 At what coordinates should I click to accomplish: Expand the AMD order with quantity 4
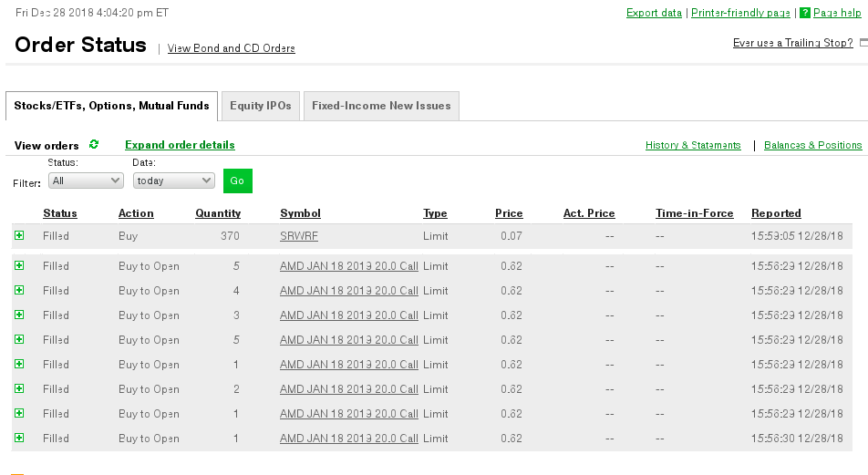19,291
